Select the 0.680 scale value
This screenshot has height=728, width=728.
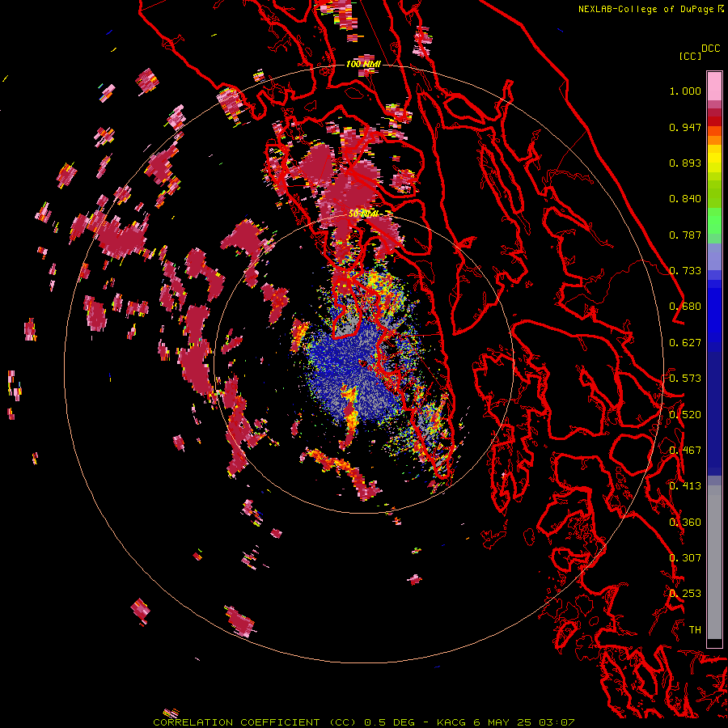[685, 307]
